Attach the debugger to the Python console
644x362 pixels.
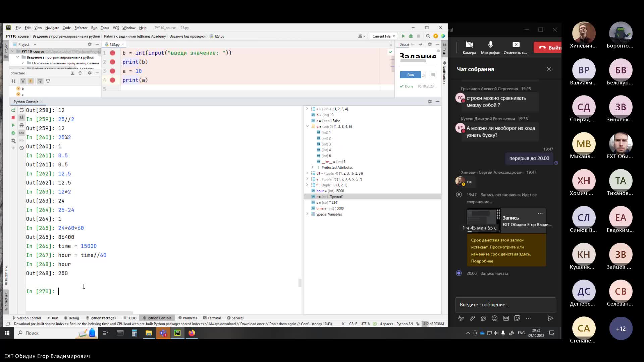pos(13,133)
